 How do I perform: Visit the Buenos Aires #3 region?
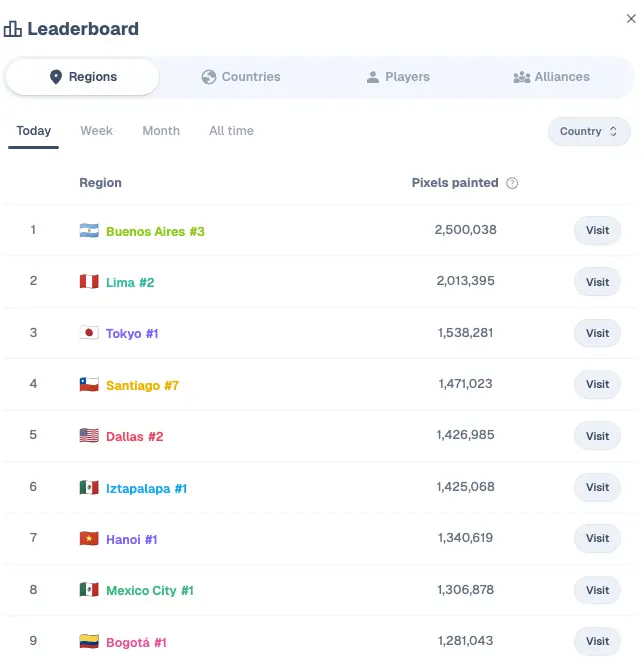[x=597, y=231]
